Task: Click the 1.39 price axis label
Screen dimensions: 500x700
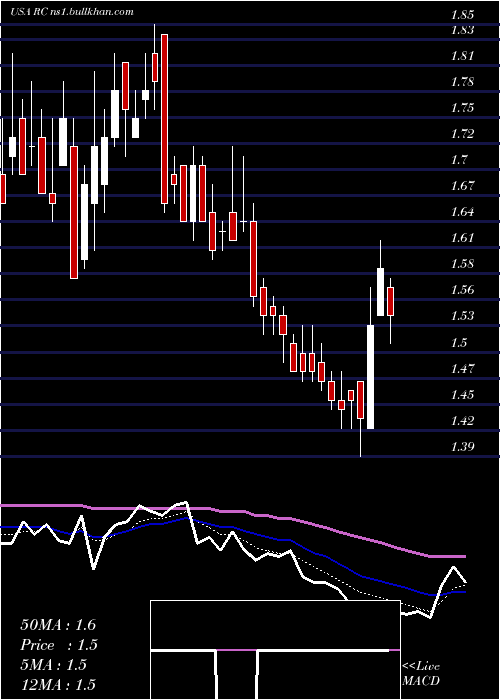Action: click(x=462, y=446)
